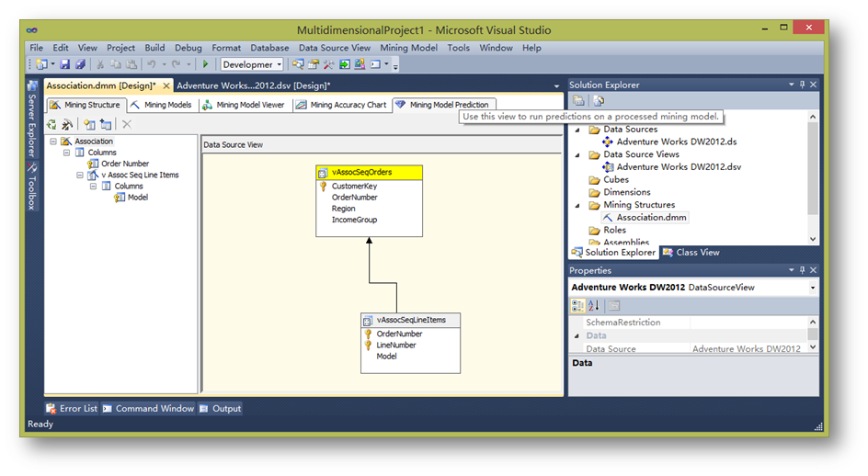Screen dimensions: 868x476
Task: Select the vAssocSeqOrders table header
Action: tap(370, 172)
